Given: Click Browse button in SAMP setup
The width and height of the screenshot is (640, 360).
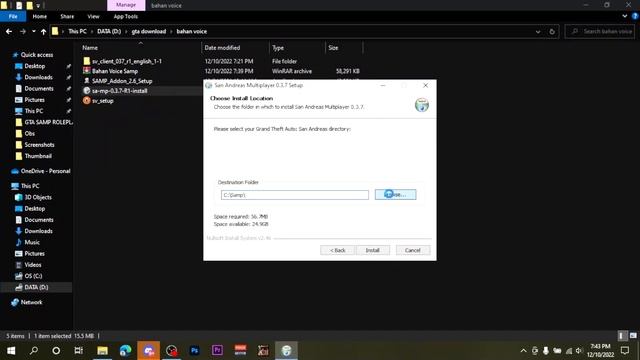Looking at the screenshot, I should pyautogui.click(x=396, y=194).
